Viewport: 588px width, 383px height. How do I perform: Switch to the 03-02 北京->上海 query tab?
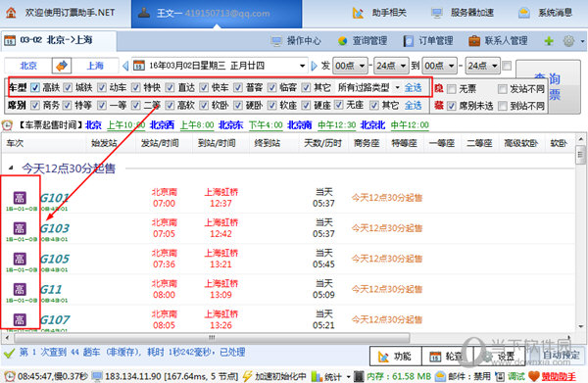(x=59, y=40)
